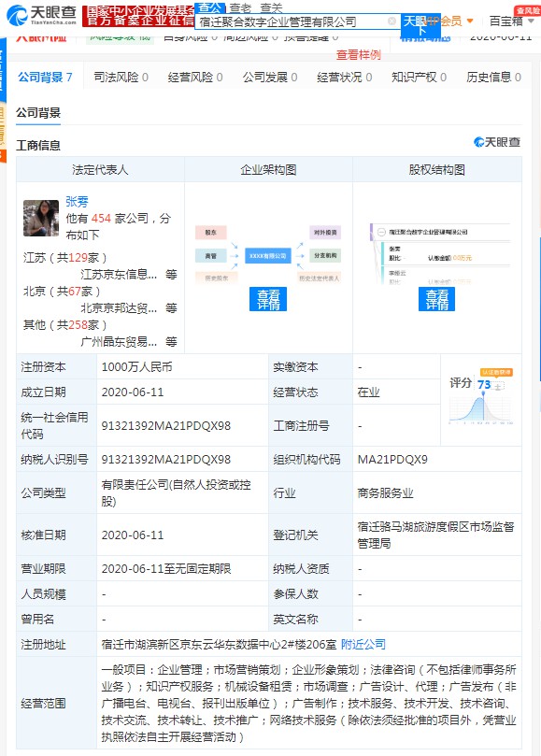Select the 查关系 search tab
Screen dimensions: 541x756
[271, 7]
